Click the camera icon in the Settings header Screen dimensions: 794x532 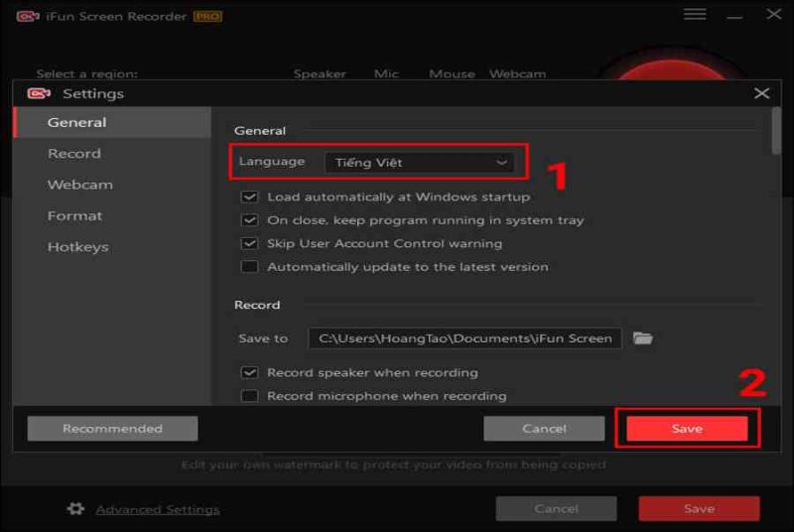39,93
